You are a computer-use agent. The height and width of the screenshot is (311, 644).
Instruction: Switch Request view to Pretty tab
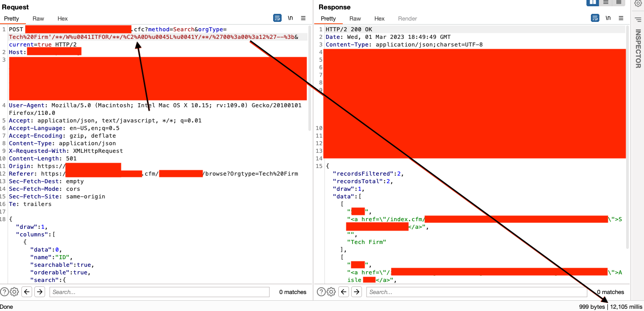pos(12,19)
